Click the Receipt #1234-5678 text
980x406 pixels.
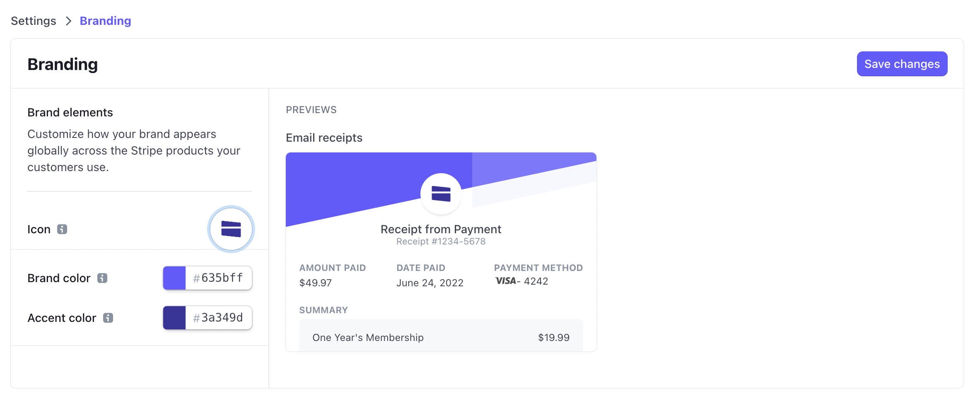(441, 241)
